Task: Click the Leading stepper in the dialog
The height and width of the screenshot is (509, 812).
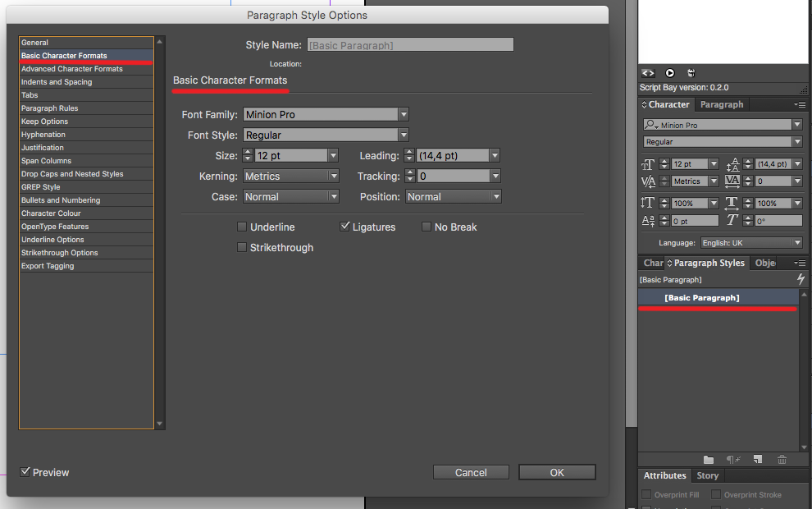Action: tap(409, 155)
